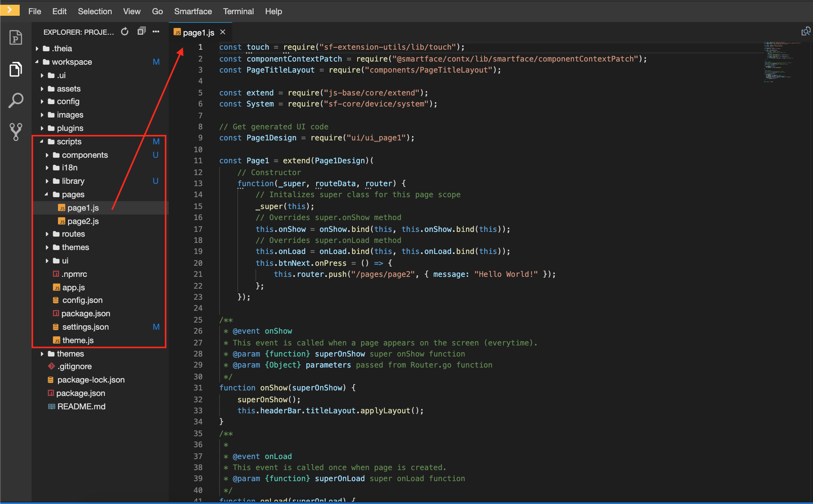Open settings.json in the scripts folder
The width and height of the screenshot is (813, 504).
(85, 327)
